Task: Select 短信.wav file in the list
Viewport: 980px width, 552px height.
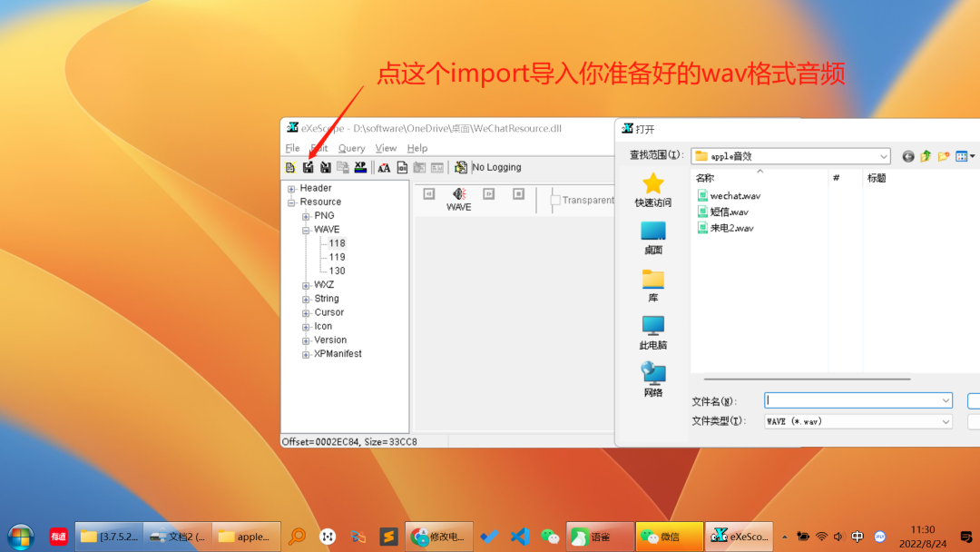Action: coord(722,212)
